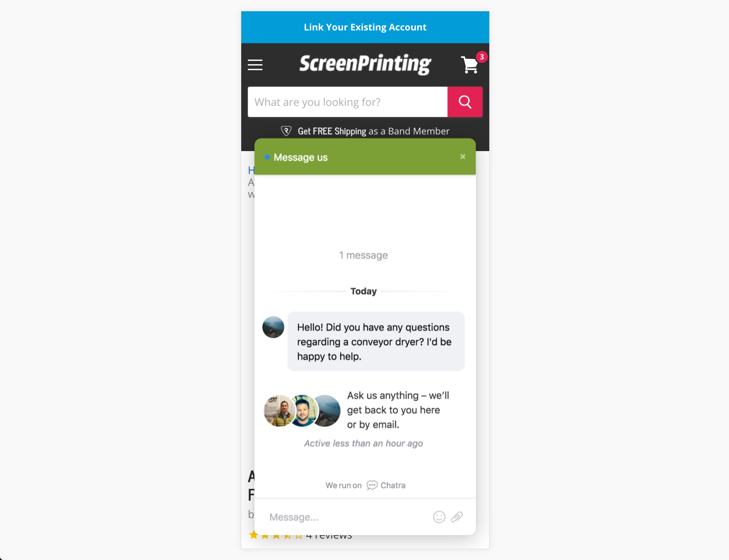Image resolution: width=729 pixels, height=560 pixels.
Task: Click the shopping cart icon
Action: [x=470, y=65]
